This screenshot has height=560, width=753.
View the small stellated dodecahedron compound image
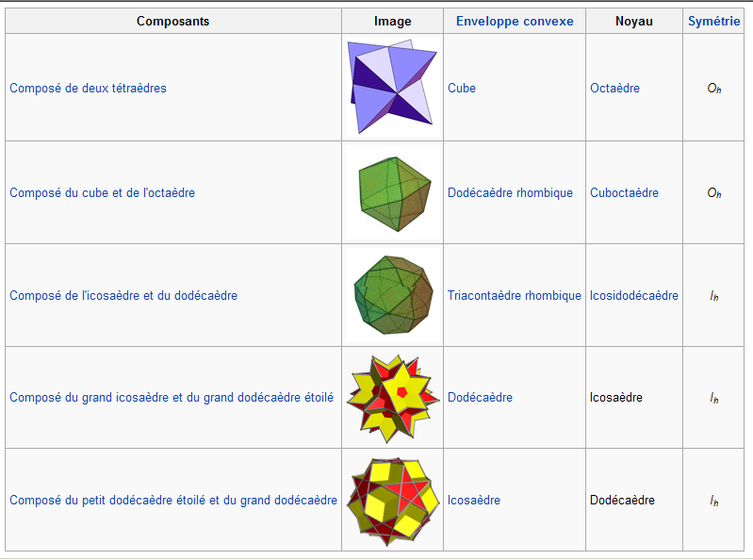coord(394,501)
